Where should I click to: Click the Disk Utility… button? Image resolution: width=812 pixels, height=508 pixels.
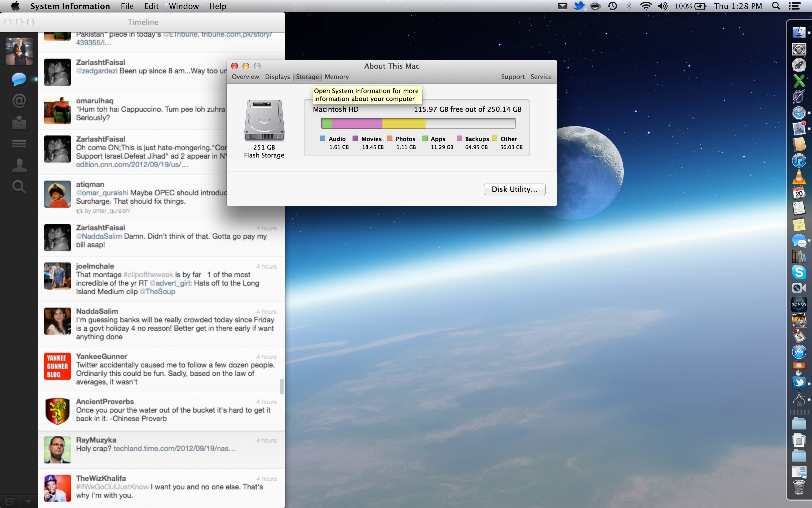514,189
